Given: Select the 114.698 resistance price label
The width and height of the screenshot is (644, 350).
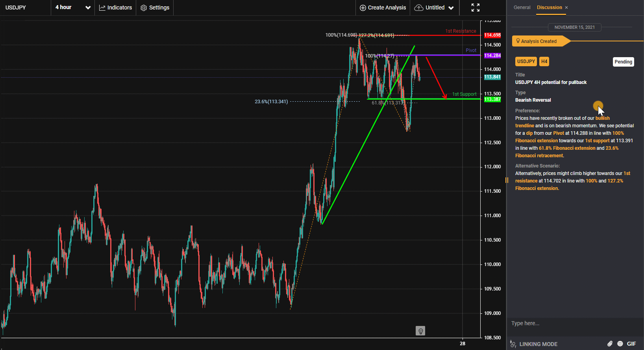Looking at the screenshot, I should point(492,35).
